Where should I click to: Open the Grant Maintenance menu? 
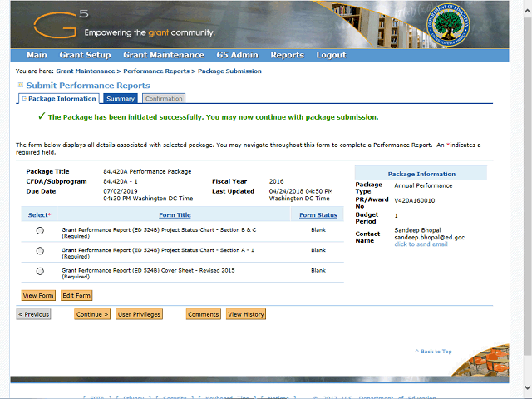[164, 55]
